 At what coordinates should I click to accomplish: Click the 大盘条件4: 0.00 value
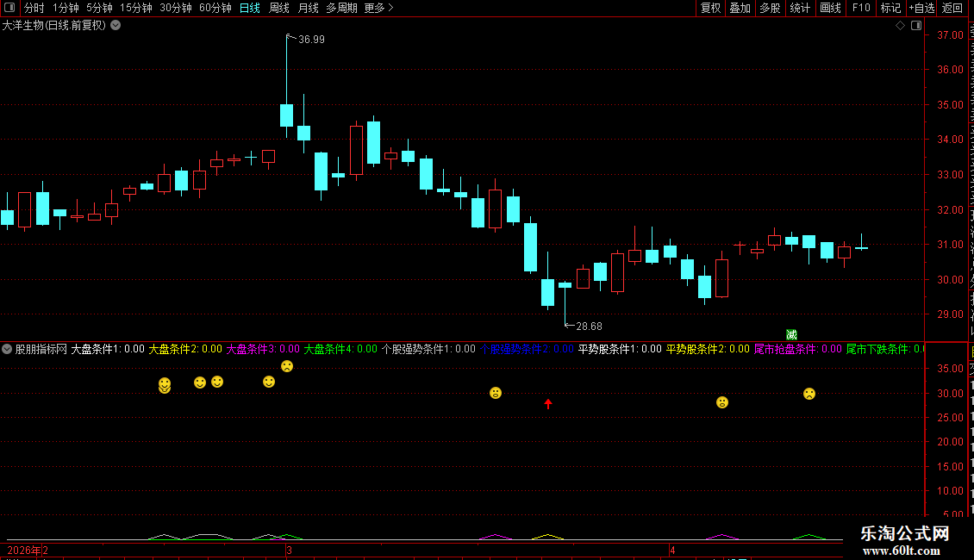[340, 349]
